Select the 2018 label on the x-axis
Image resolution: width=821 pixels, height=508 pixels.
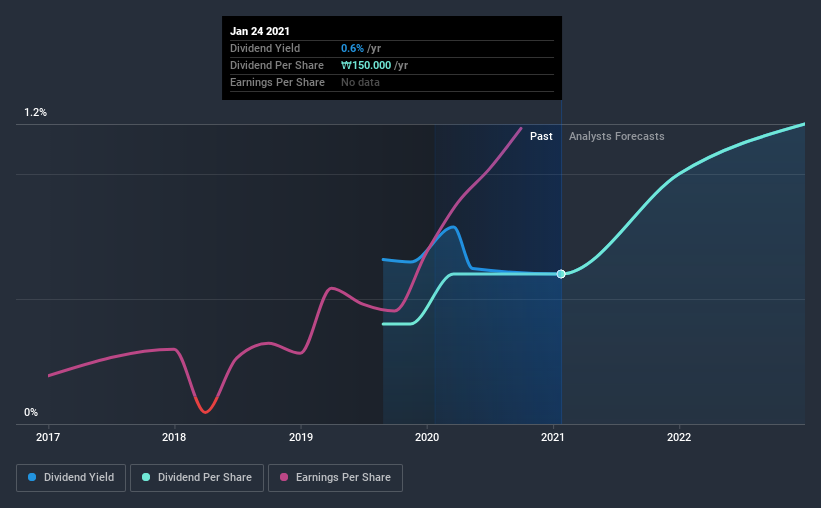[x=174, y=437]
